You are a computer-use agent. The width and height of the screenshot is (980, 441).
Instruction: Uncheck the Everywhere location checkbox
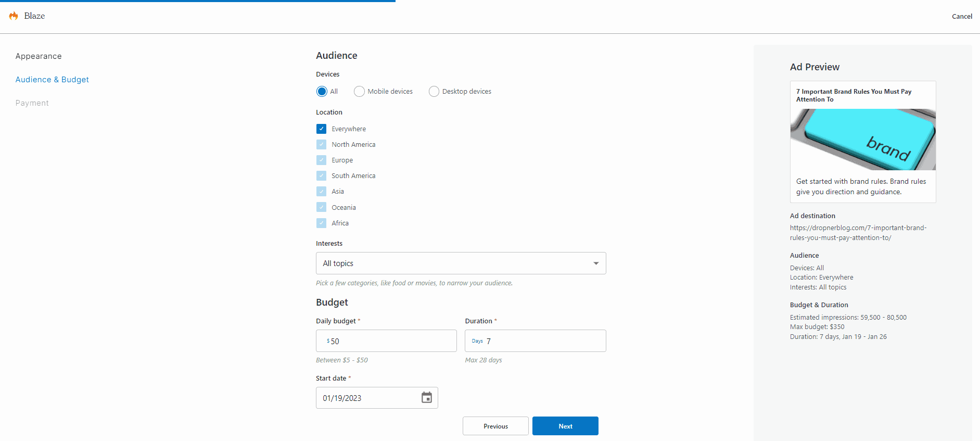[x=322, y=129]
